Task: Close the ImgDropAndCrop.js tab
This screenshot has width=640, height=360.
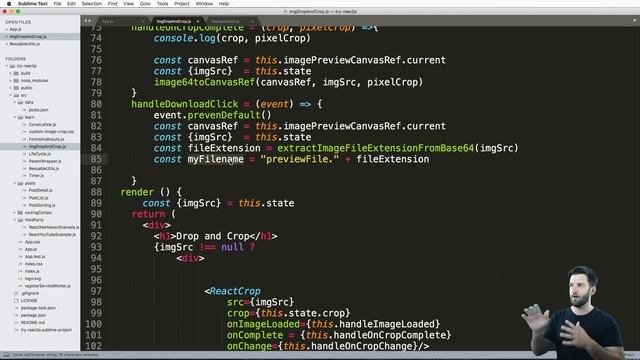Action: click(x=198, y=21)
